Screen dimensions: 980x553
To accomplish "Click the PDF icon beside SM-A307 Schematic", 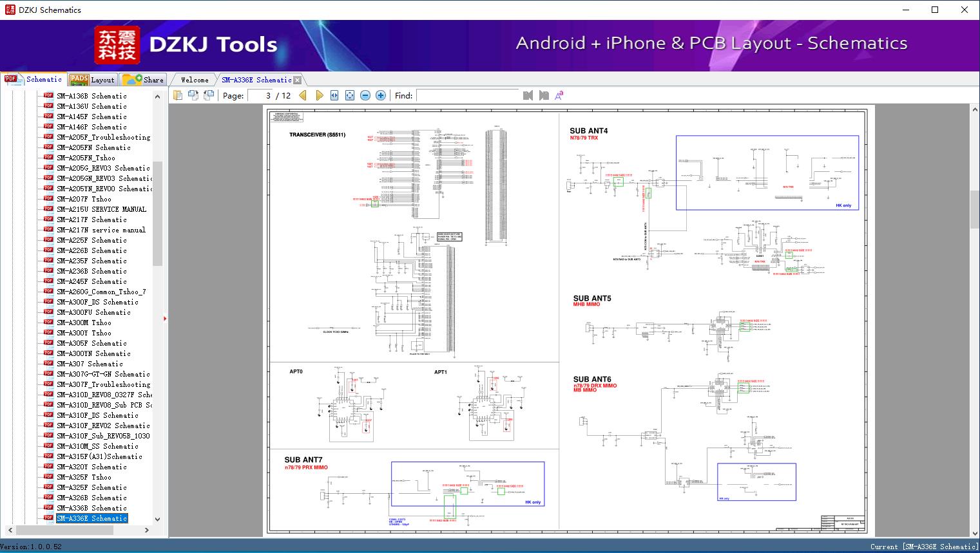I will (x=48, y=363).
